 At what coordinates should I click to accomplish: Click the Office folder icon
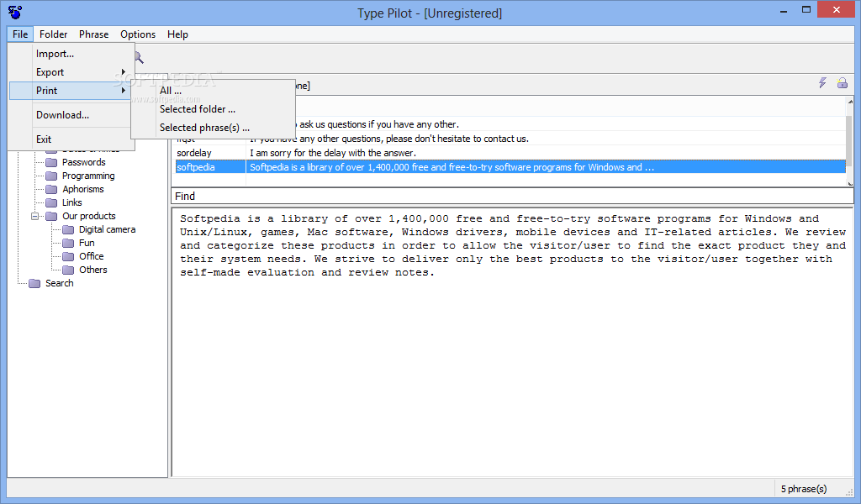click(69, 256)
